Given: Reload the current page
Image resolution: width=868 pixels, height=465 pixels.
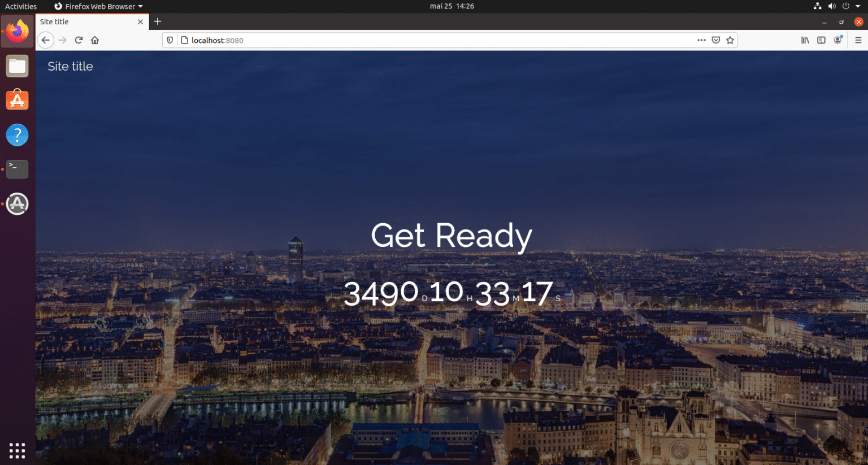Looking at the screenshot, I should pos(77,40).
